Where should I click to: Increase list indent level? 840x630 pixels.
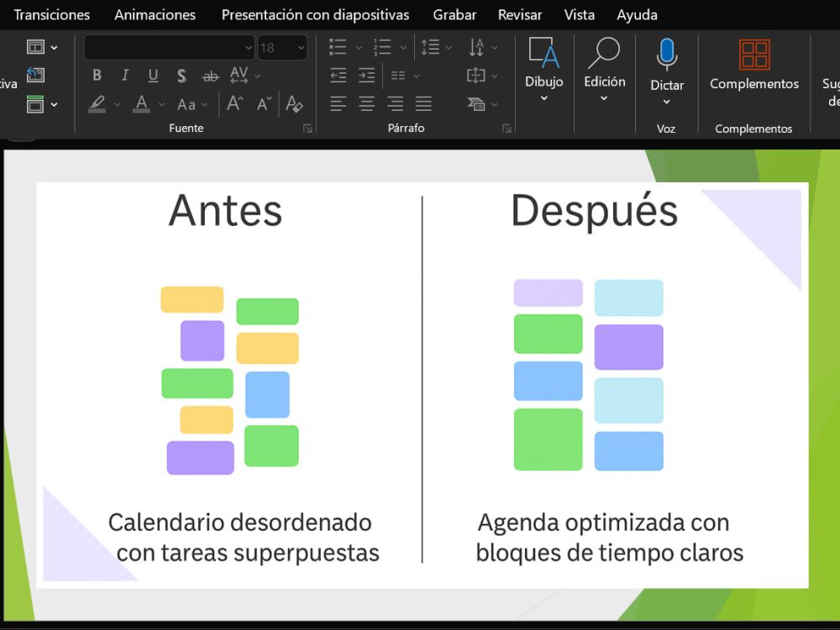click(366, 76)
